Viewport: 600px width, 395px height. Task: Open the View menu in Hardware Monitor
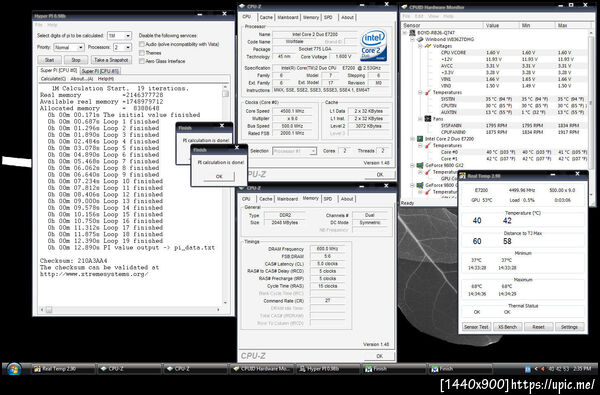(x=433, y=16)
